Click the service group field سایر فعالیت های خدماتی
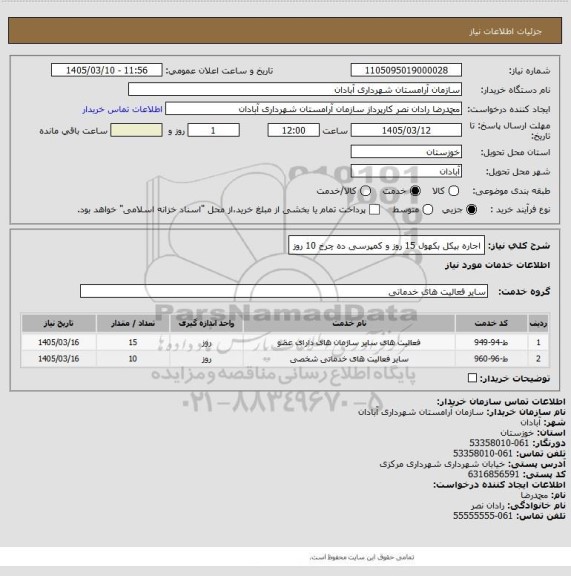Viewport: 571px width, 576px height. tap(284, 291)
